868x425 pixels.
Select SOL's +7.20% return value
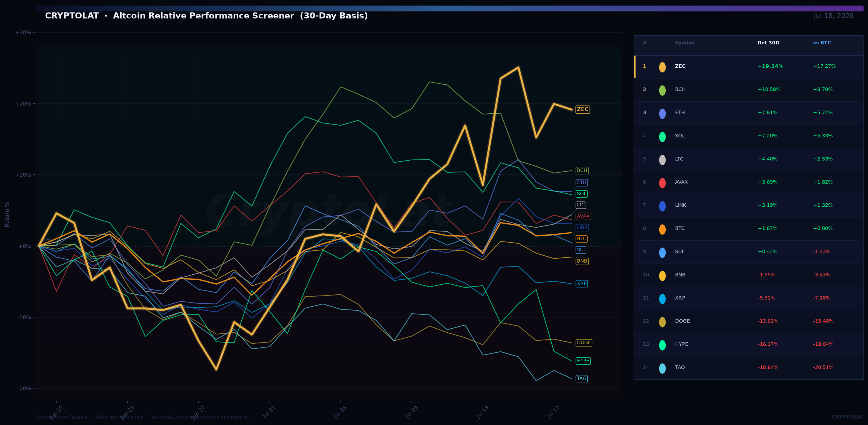[x=768, y=136]
